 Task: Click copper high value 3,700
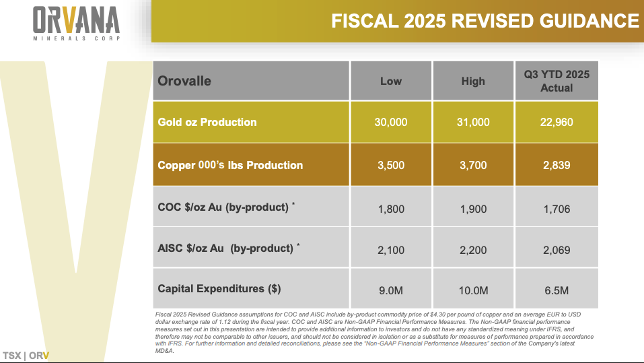(x=472, y=165)
